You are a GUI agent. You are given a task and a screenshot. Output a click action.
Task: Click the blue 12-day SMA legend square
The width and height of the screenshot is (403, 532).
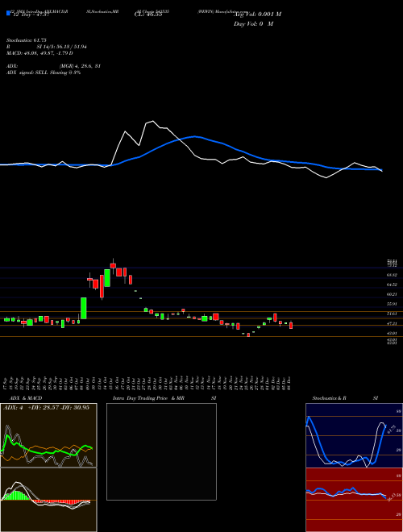click(8, 14)
